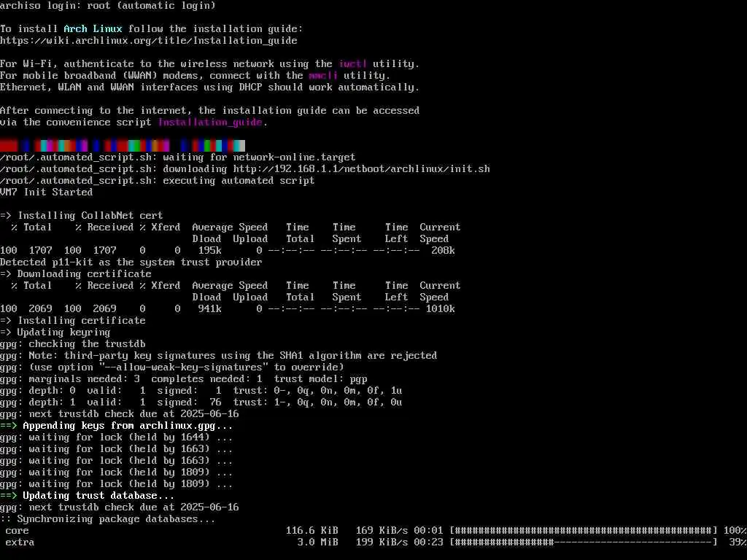
Task: Click the extra database download progress bar
Action: [584, 542]
